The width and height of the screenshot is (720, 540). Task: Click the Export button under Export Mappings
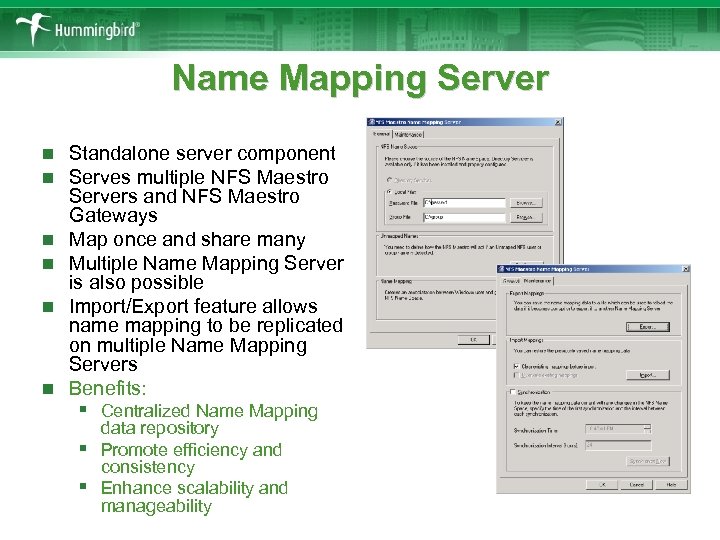pyautogui.click(x=648, y=326)
